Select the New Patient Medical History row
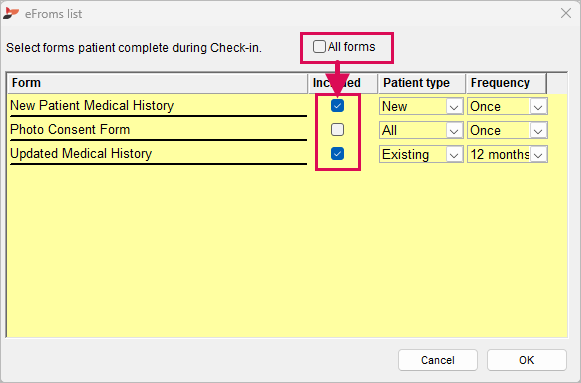581x383 pixels. click(x=158, y=106)
